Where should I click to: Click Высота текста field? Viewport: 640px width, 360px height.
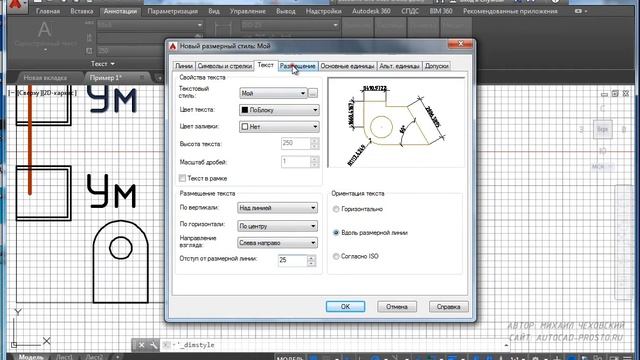click(x=296, y=143)
